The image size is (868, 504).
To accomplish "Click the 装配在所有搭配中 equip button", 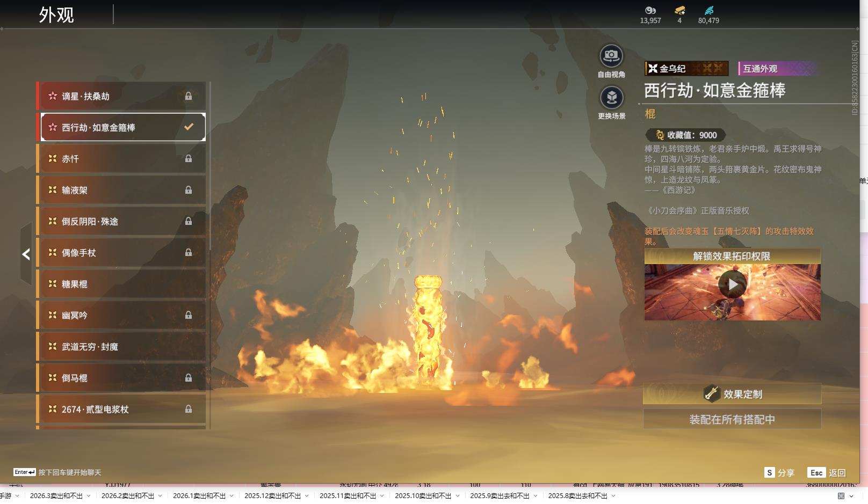I will click(x=732, y=420).
